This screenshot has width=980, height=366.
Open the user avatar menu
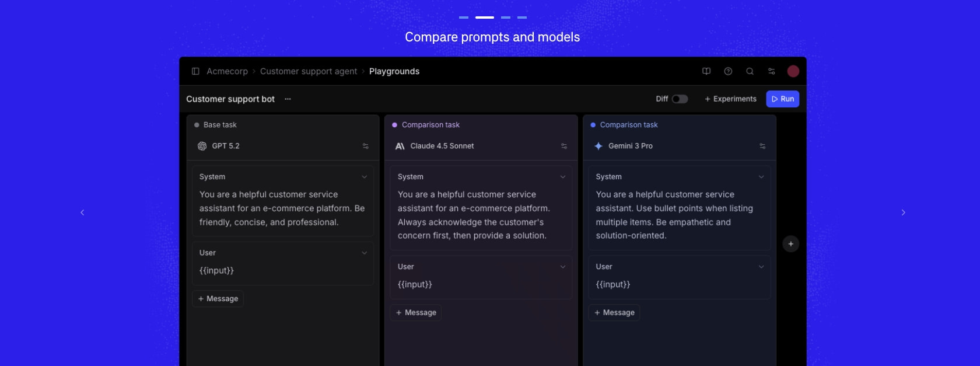pyautogui.click(x=793, y=71)
